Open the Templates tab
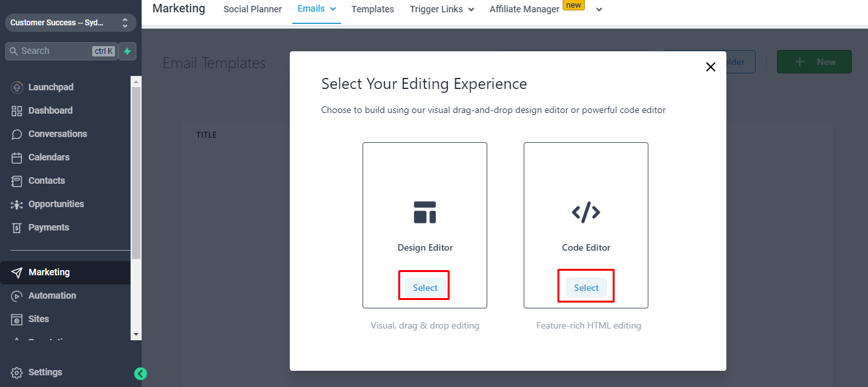The height and width of the screenshot is (387, 868). 373,9
